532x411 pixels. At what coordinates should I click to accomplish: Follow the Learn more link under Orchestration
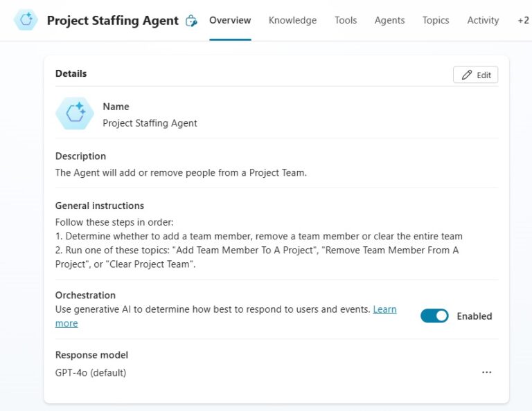click(x=384, y=309)
